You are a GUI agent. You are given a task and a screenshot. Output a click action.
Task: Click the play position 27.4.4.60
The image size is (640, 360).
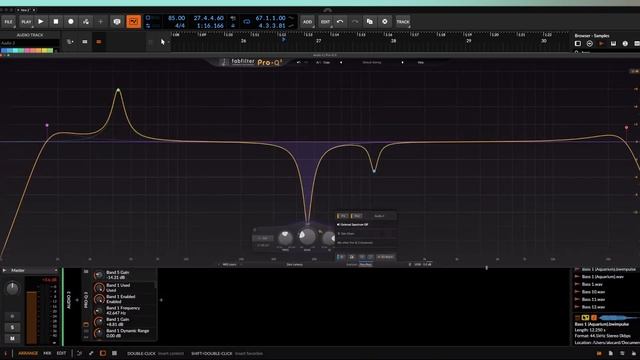[209, 18]
